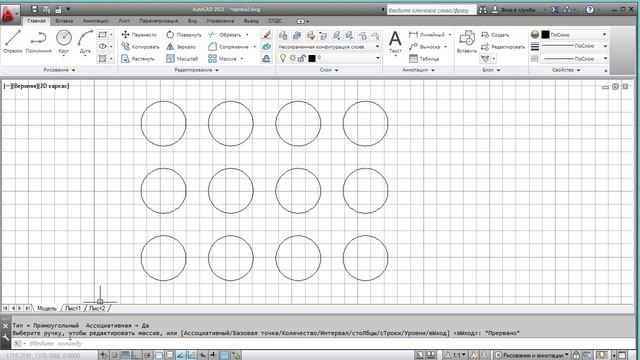The image size is (640, 360).
Task: Activate the Повернуть (rotate) command
Action: point(184,35)
